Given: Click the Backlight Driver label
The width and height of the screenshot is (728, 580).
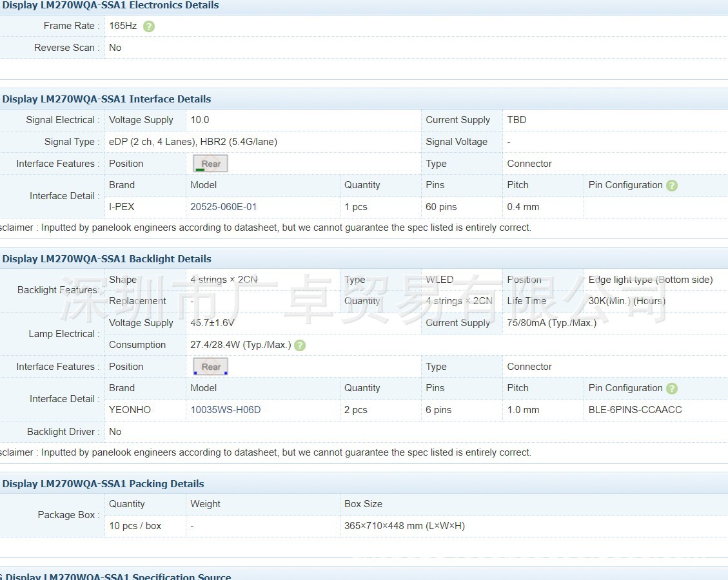Looking at the screenshot, I should coord(63,432).
